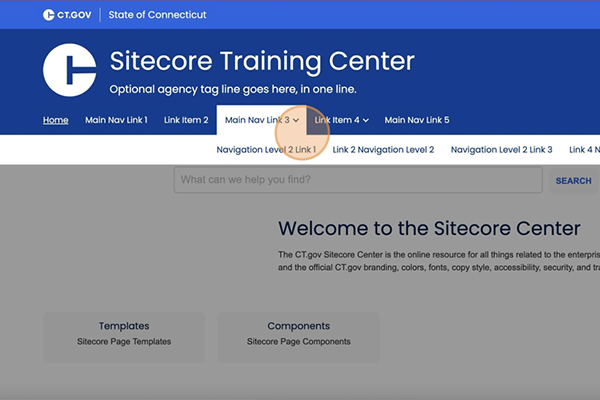Click the Sitecore Page Templates description
Viewport: 600px width, 400px height.
(x=124, y=342)
